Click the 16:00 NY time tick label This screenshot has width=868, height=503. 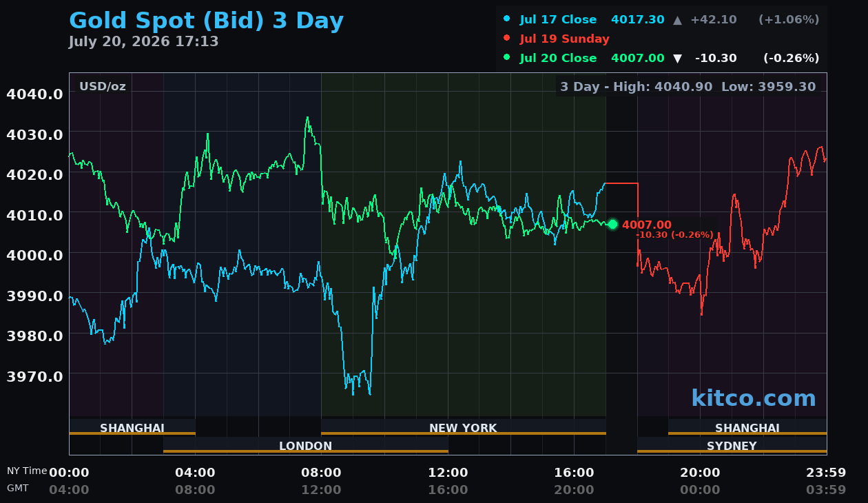(x=574, y=473)
